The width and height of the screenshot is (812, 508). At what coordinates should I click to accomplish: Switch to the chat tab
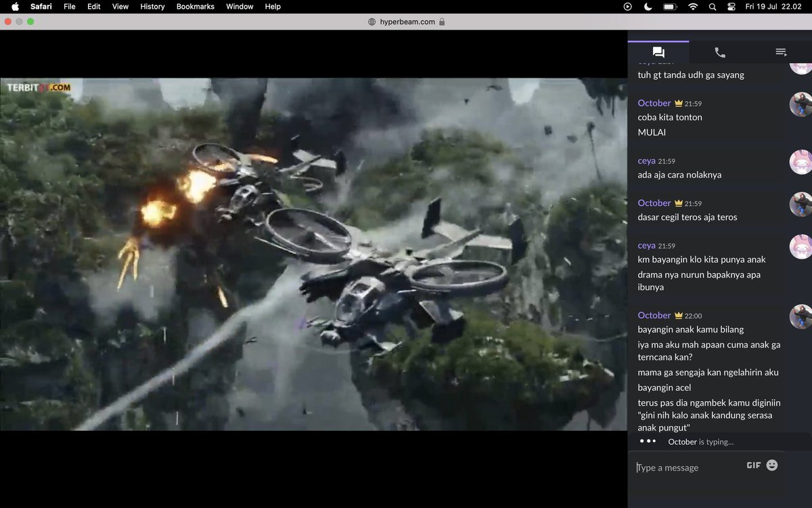[x=658, y=52]
